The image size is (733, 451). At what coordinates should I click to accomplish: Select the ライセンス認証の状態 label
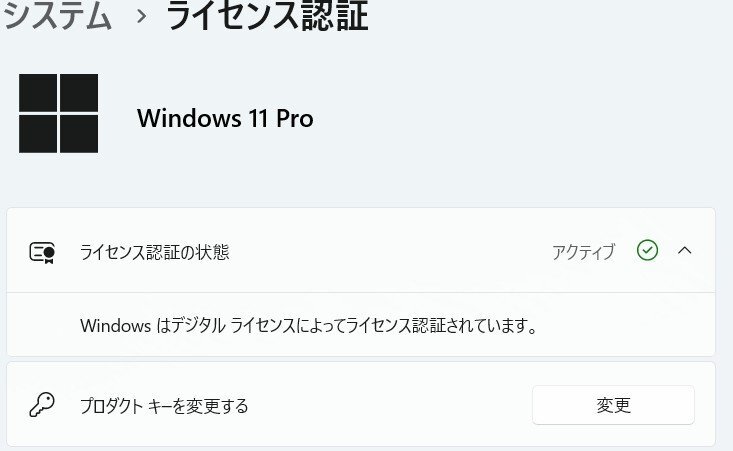point(155,252)
